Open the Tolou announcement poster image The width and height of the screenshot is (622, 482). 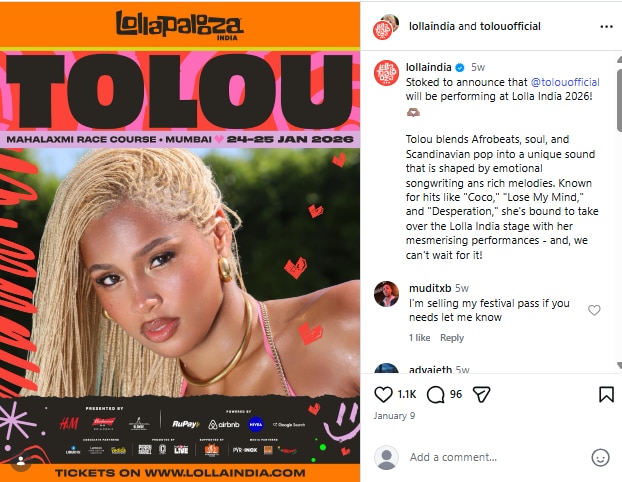click(180, 241)
